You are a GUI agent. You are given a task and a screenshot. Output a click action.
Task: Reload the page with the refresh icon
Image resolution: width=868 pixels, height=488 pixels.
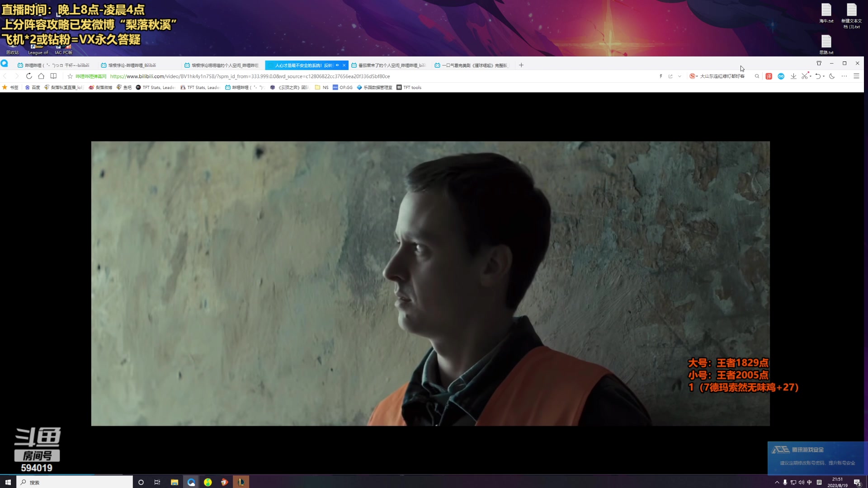pos(29,76)
